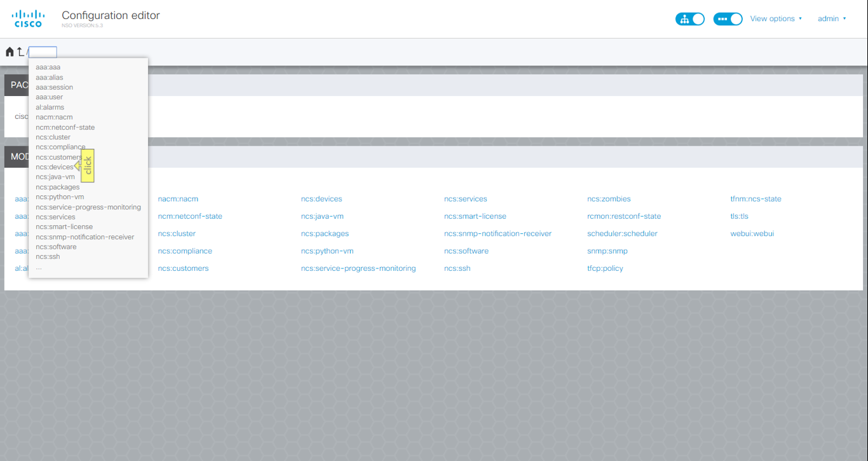Select ncs:services in the dropdown list
The width and height of the screenshot is (868, 461).
click(55, 217)
